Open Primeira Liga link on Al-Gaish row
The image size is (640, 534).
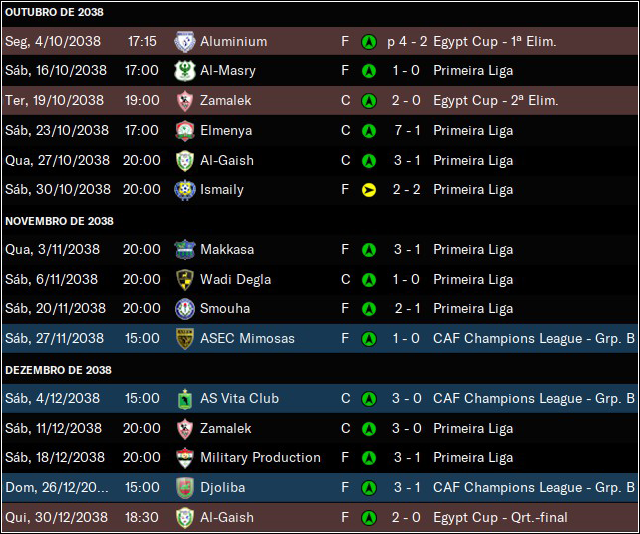tap(473, 160)
